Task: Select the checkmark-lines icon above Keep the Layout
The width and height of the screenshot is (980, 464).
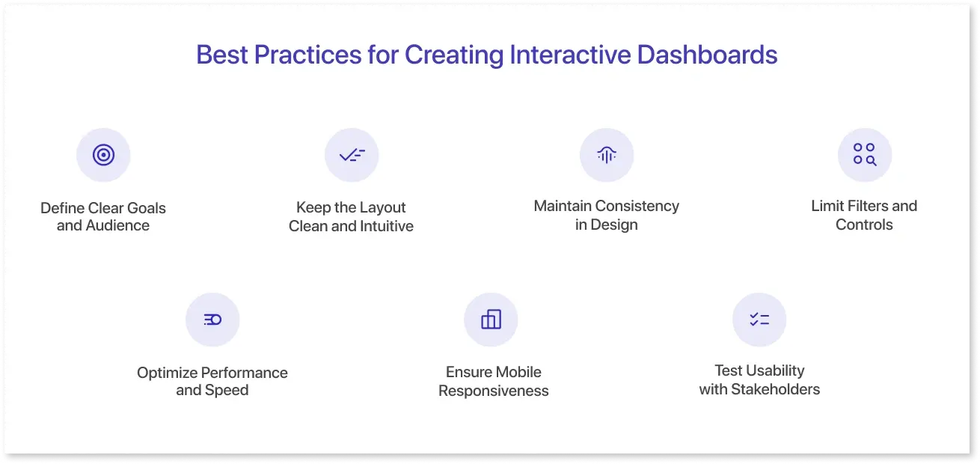Action: click(352, 155)
